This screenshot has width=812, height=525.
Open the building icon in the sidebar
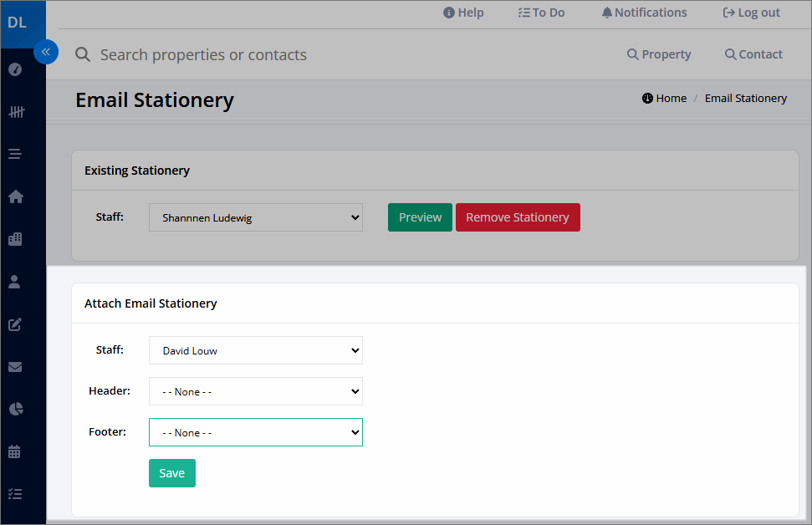click(x=15, y=239)
